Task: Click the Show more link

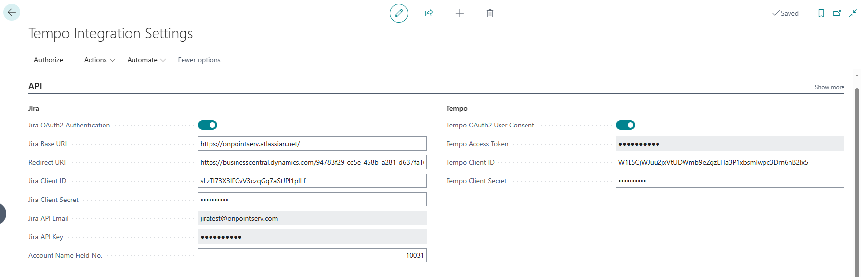Action: tap(829, 87)
